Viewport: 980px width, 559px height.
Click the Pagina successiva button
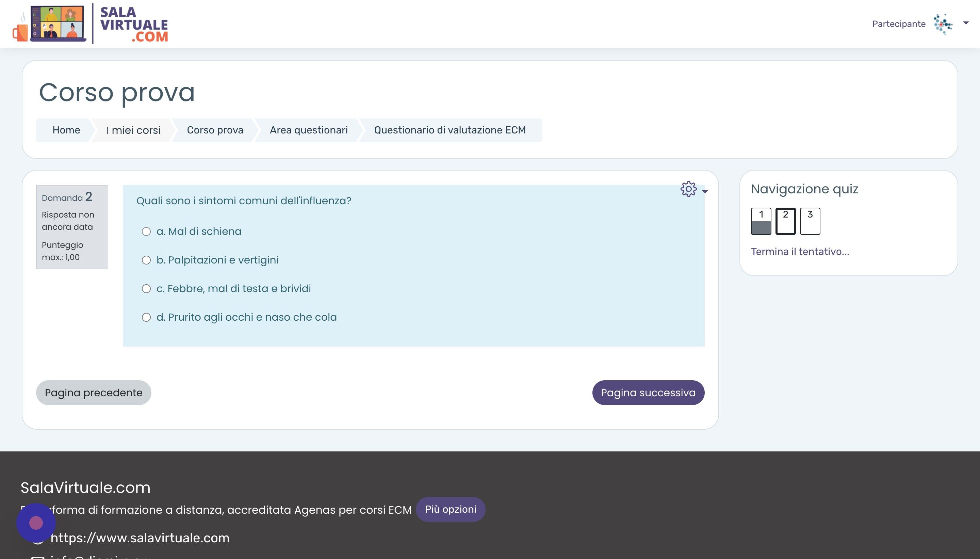coord(648,393)
